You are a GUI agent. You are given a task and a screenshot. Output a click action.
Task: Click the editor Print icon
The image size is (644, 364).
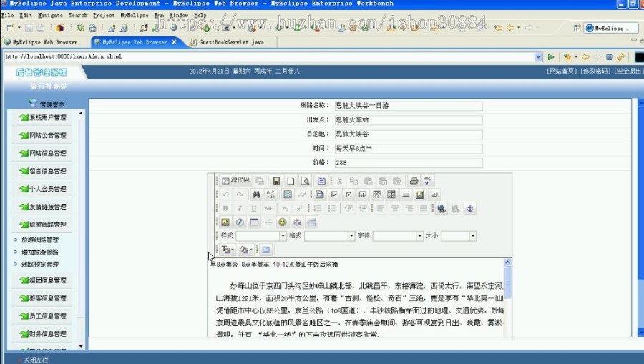[414, 180]
